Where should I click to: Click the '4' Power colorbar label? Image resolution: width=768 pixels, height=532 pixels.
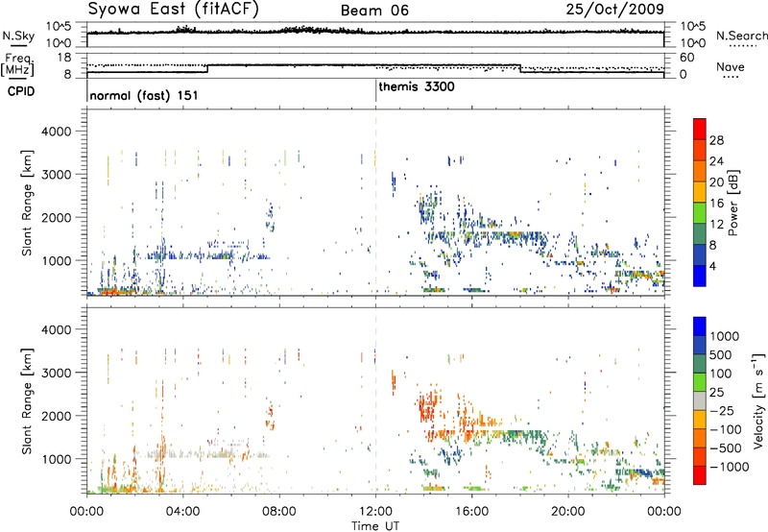click(712, 266)
